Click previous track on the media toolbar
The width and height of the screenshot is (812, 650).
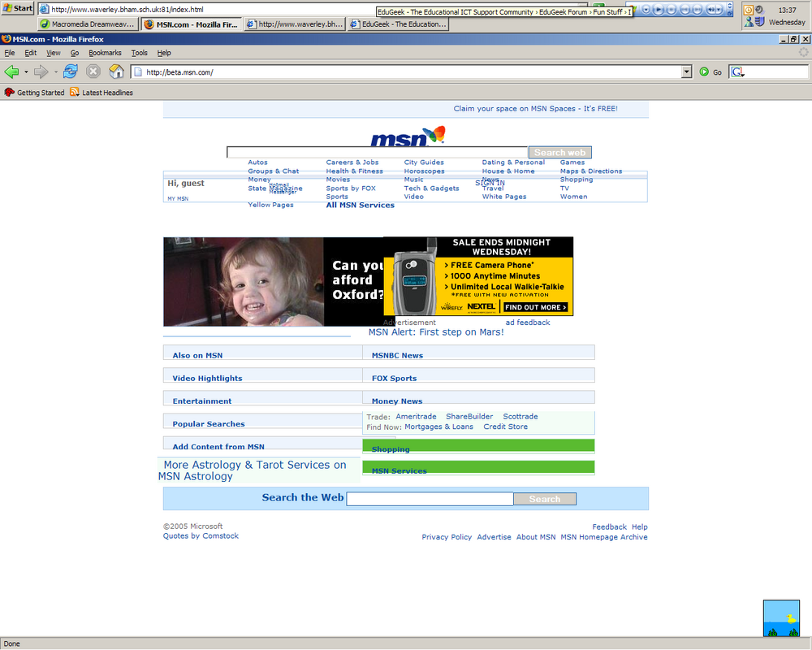point(685,9)
